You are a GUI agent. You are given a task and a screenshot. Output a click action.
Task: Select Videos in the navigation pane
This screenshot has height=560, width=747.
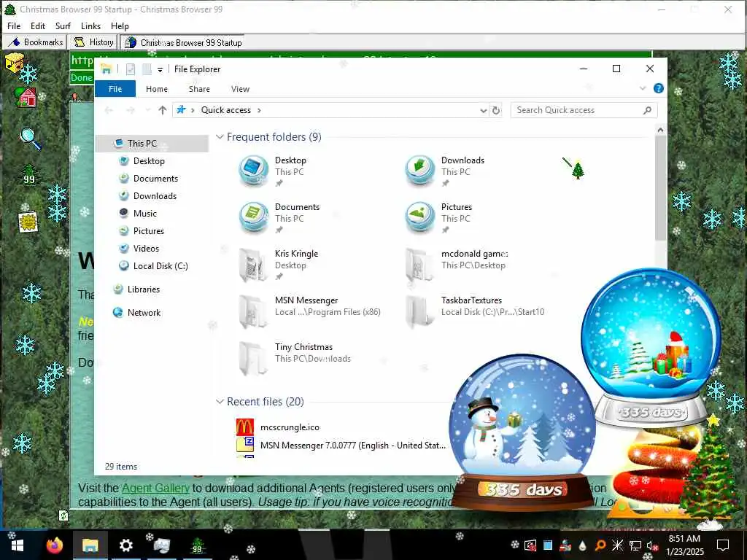pos(146,249)
